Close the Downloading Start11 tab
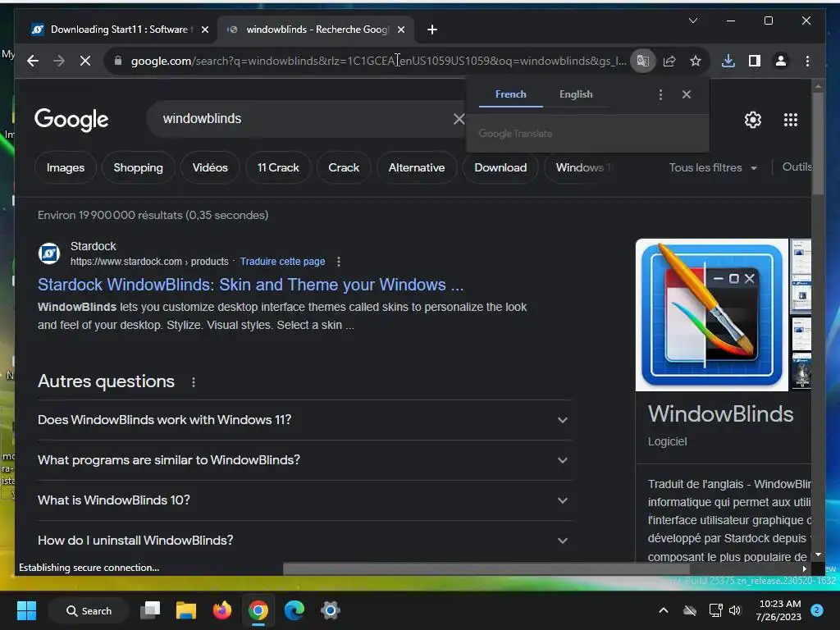The width and height of the screenshot is (840, 630). [204, 30]
